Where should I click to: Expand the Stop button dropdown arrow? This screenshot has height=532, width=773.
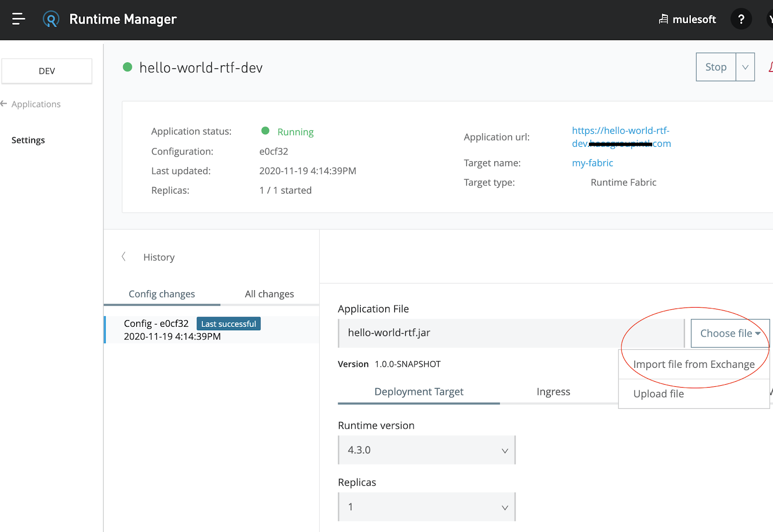tap(745, 67)
